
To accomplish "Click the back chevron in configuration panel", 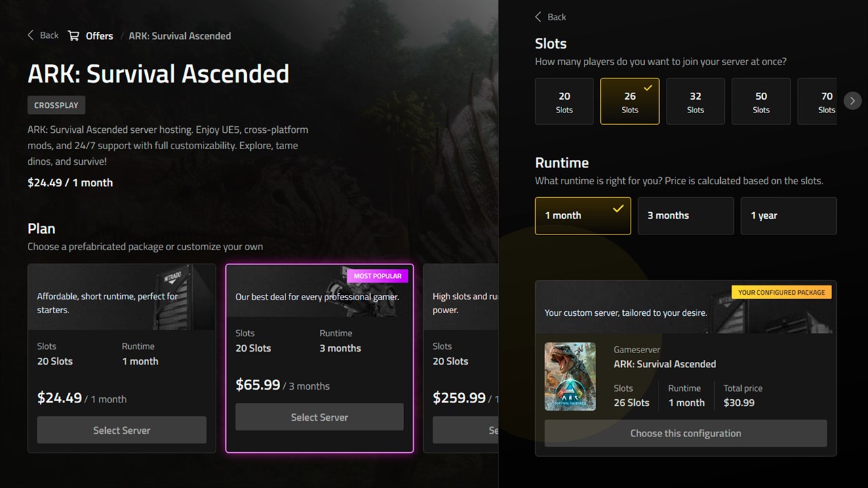I will [x=538, y=17].
